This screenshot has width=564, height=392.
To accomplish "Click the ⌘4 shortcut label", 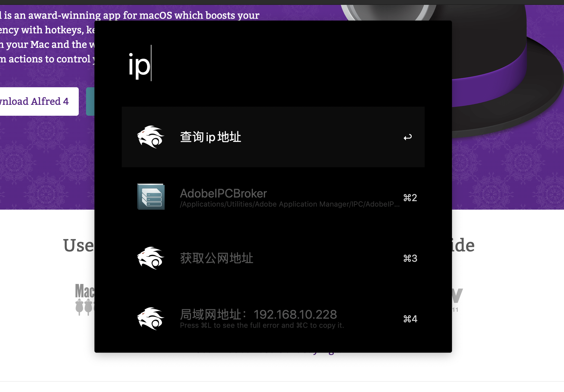I will [410, 319].
